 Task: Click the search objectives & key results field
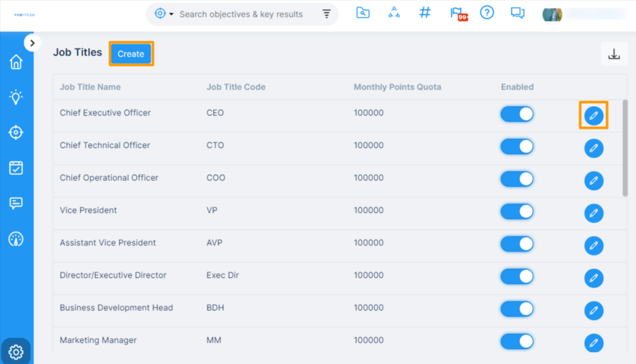coord(242,14)
